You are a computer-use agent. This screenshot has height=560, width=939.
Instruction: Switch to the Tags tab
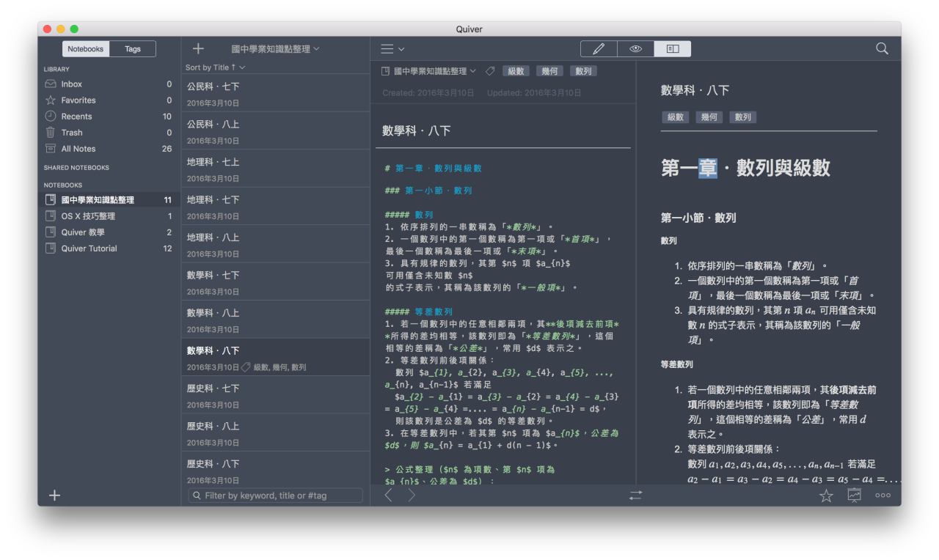(133, 49)
